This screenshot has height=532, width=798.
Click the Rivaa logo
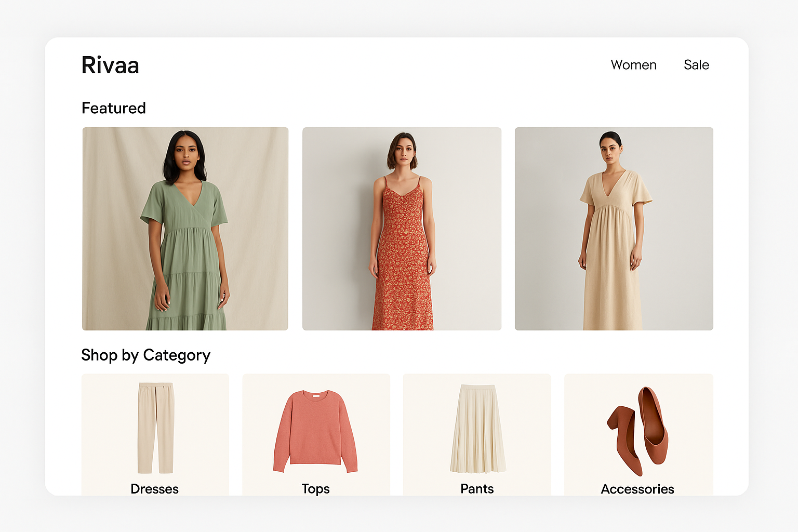110,65
